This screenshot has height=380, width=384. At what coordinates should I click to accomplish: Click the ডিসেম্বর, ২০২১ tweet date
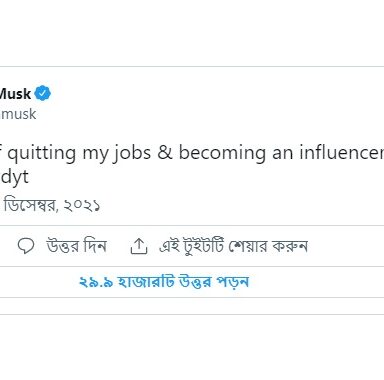(x=52, y=205)
